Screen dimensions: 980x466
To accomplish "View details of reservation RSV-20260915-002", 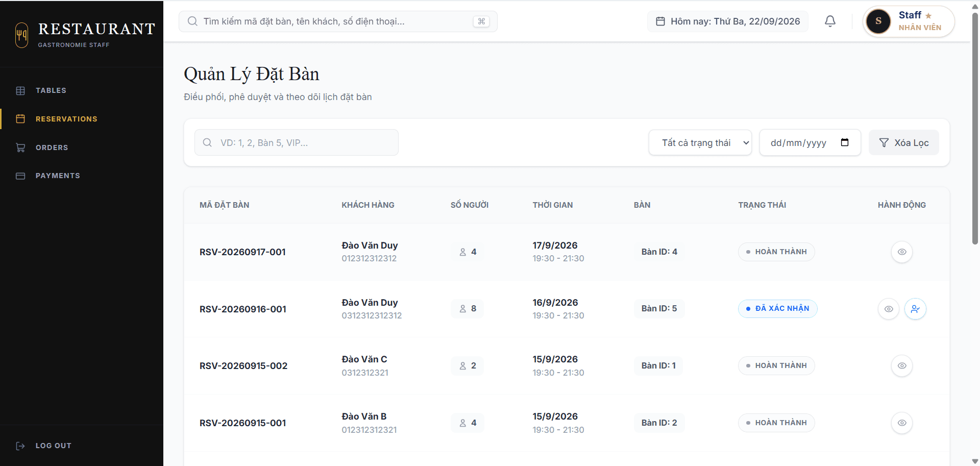I will coord(902,366).
